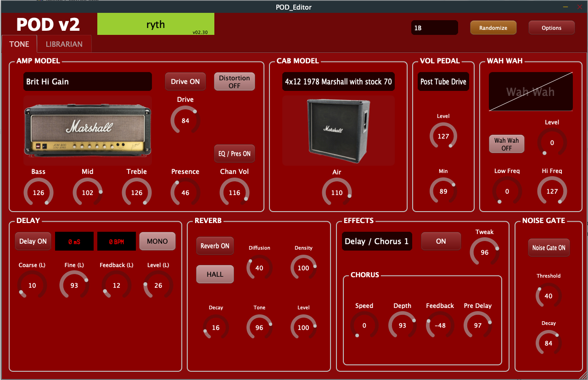Click the Marshall 4x12 cabinet image
Viewport: 588px width, 380px height.
338,130
